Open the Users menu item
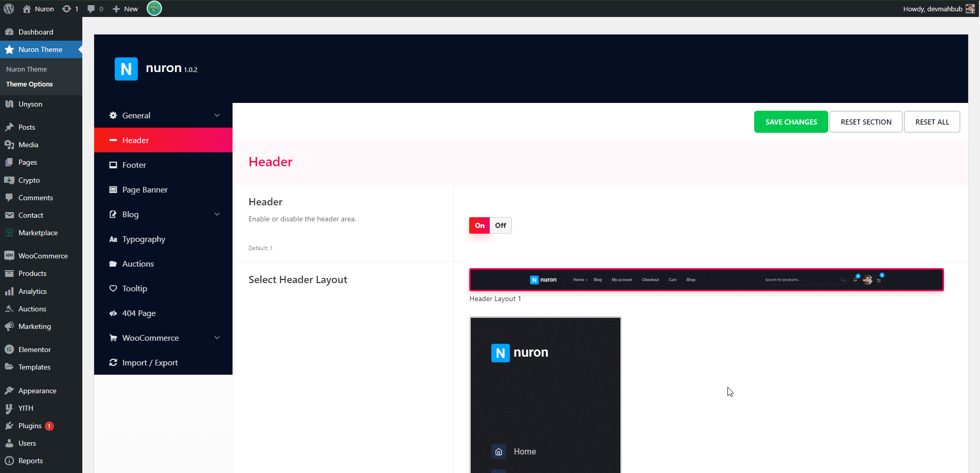 [x=41, y=443]
